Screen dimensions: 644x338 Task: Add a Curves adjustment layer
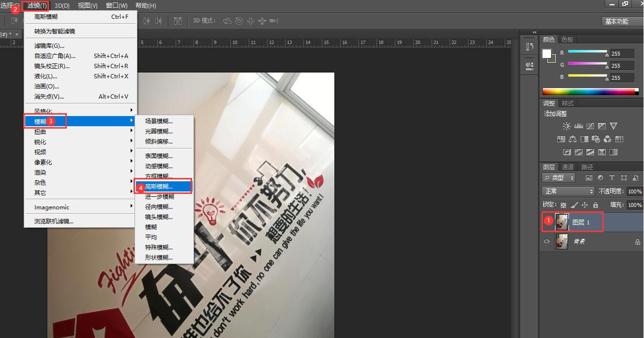point(591,126)
